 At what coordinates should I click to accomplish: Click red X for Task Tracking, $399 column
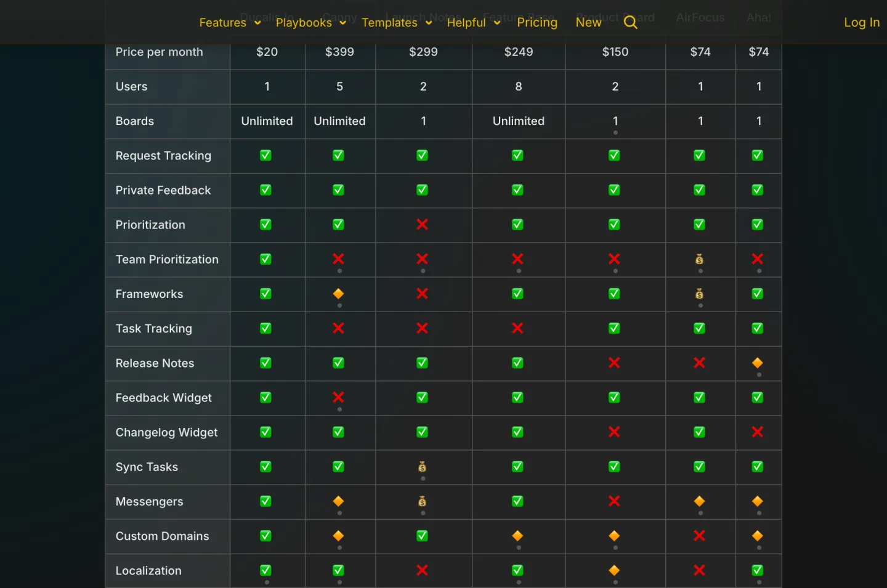point(338,328)
